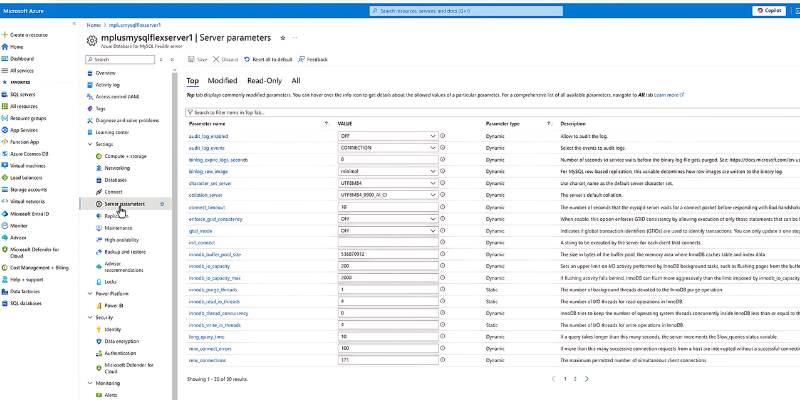
Task: Open Function App icon in sidebar
Action: click(5, 142)
